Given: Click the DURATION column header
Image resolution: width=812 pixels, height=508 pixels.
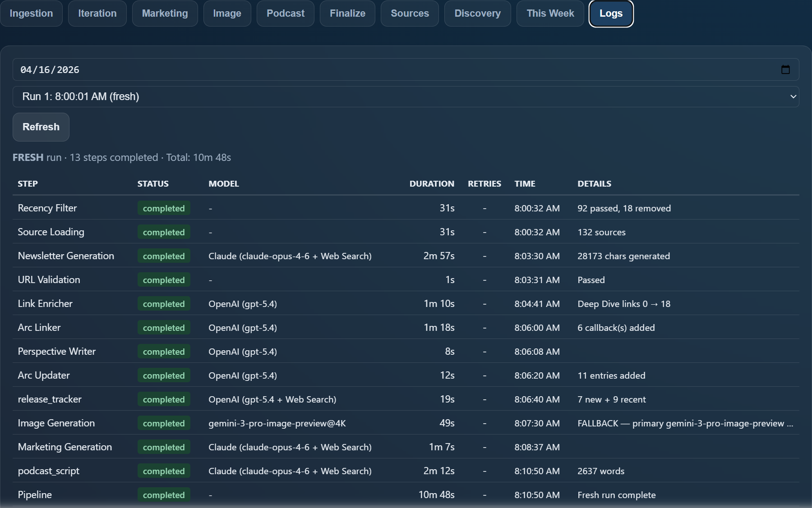Looking at the screenshot, I should 432,183.
